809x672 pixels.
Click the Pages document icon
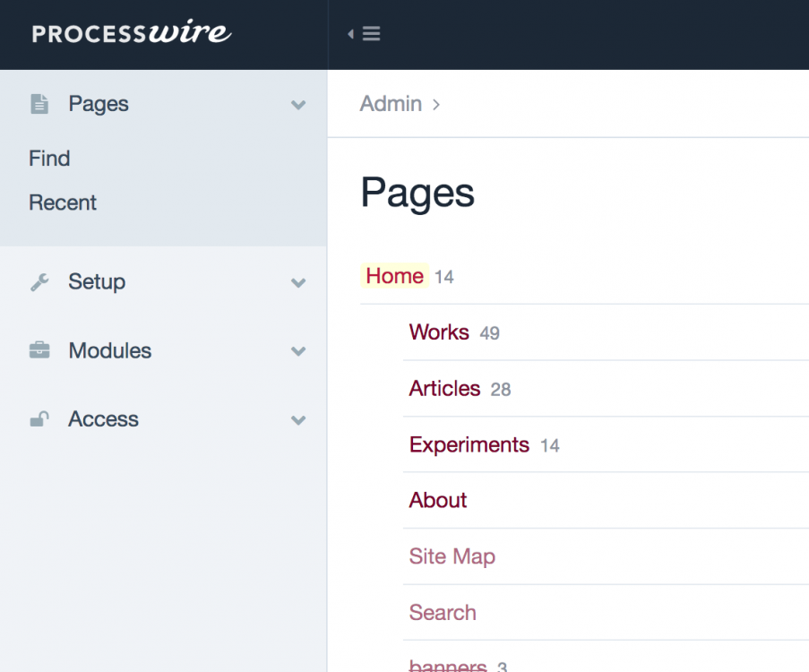[39, 104]
